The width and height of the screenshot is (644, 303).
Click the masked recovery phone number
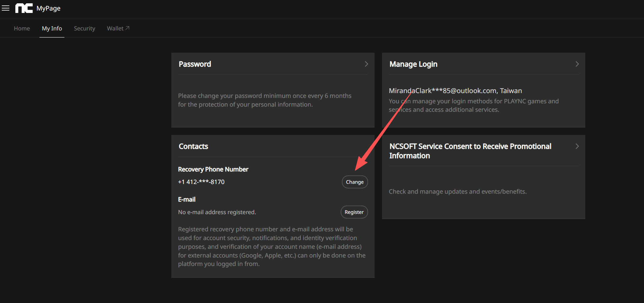pos(201,182)
